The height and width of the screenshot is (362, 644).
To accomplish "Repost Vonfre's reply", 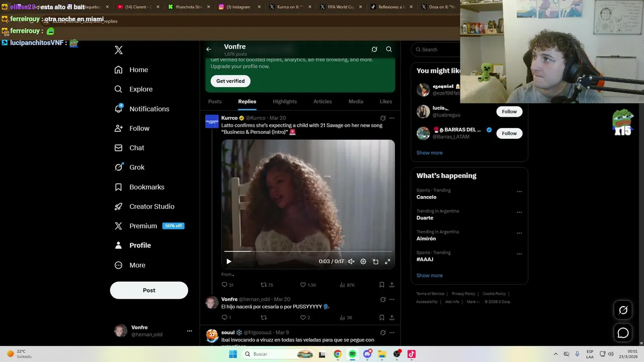I will click(x=264, y=317).
